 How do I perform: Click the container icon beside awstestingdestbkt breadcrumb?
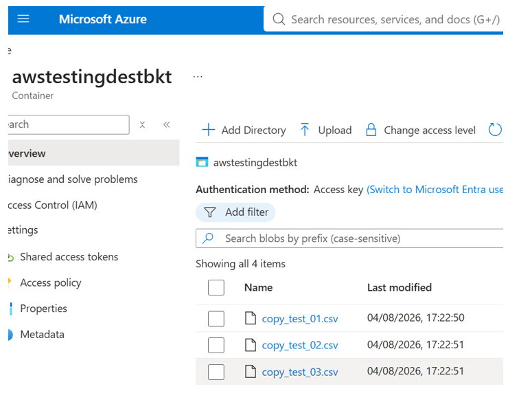(202, 162)
